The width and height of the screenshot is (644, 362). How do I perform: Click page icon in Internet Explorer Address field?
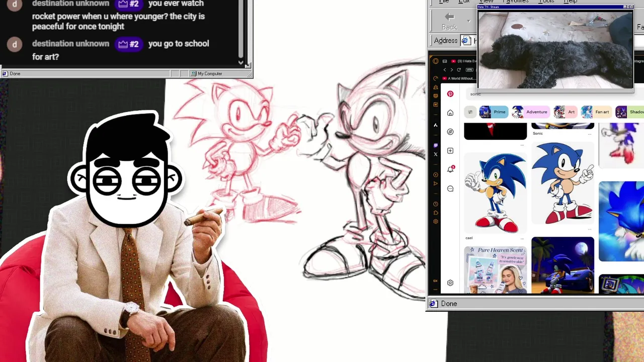(x=466, y=41)
